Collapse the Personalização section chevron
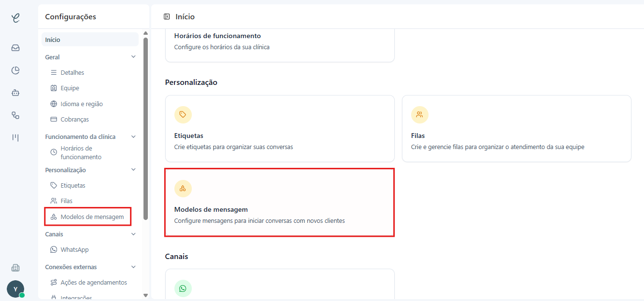The height and width of the screenshot is (301, 644). (x=134, y=170)
